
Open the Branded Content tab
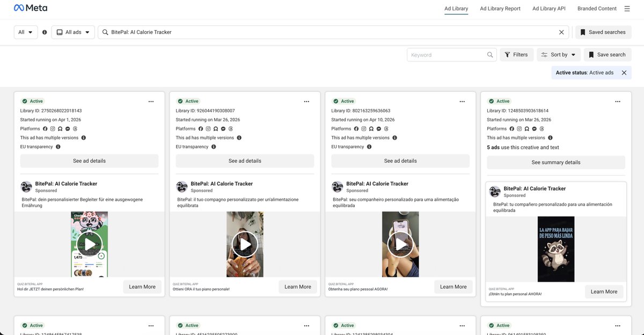click(597, 9)
